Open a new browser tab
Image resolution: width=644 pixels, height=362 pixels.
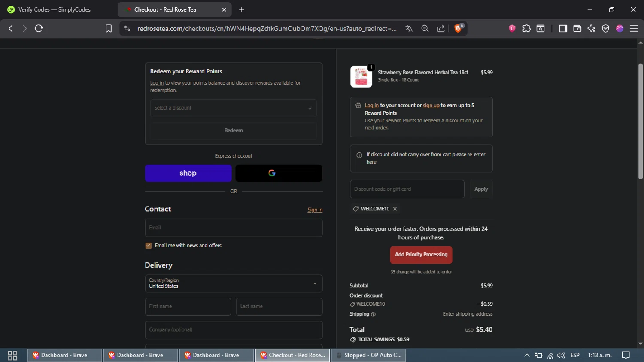(x=242, y=9)
